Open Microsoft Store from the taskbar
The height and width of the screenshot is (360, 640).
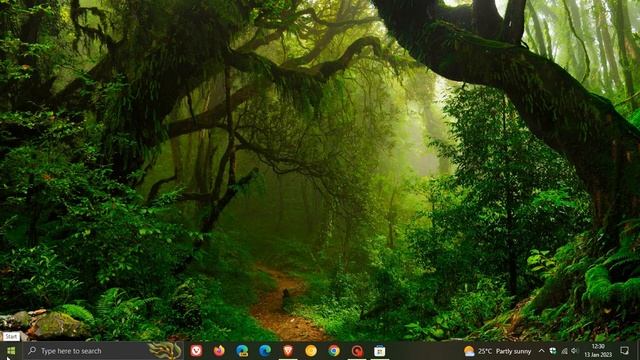click(x=380, y=351)
